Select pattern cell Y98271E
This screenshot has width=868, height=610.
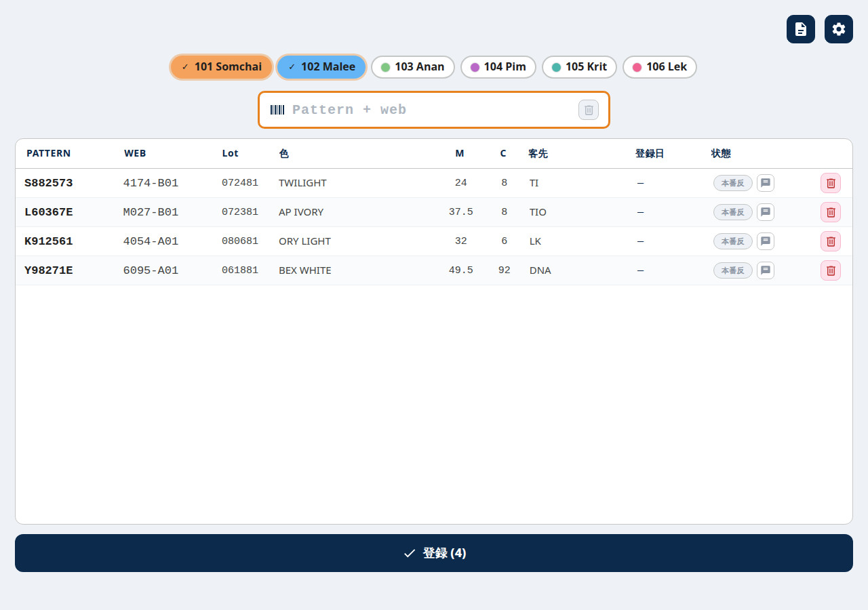[49, 270]
